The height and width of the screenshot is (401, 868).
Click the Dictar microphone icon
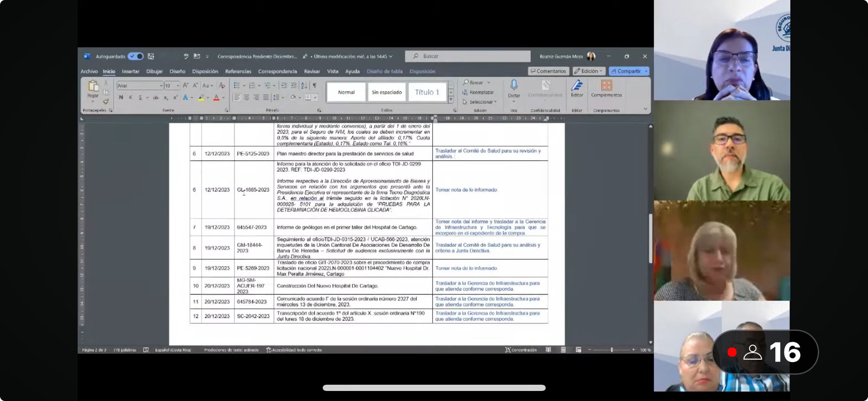click(x=514, y=86)
